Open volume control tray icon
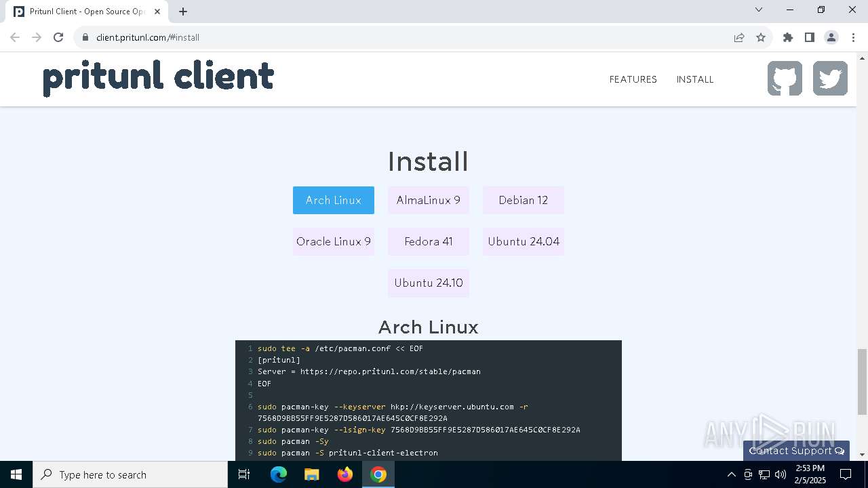The image size is (868, 488). pyautogui.click(x=781, y=474)
